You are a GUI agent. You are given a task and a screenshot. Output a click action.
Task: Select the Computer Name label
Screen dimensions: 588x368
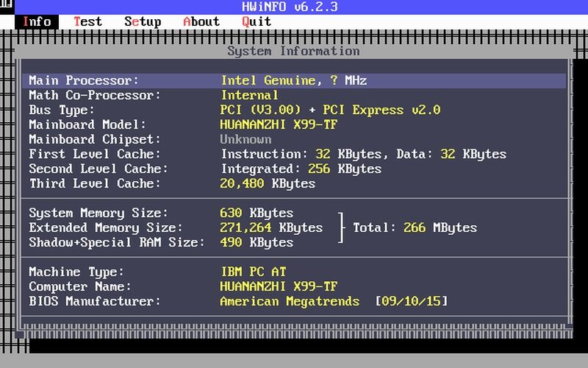[80, 286]
